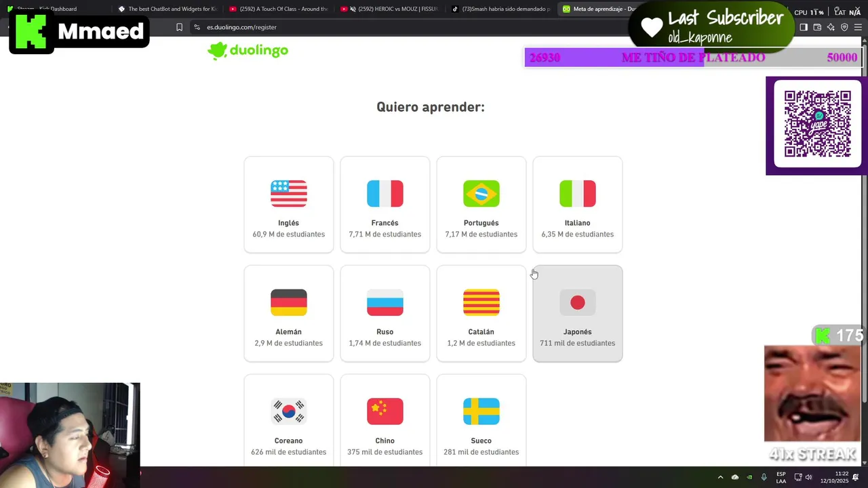The height and width of the screenshot is (488, 868).
Task: Select Portugués course with Brazil flag
Action: 481,205
